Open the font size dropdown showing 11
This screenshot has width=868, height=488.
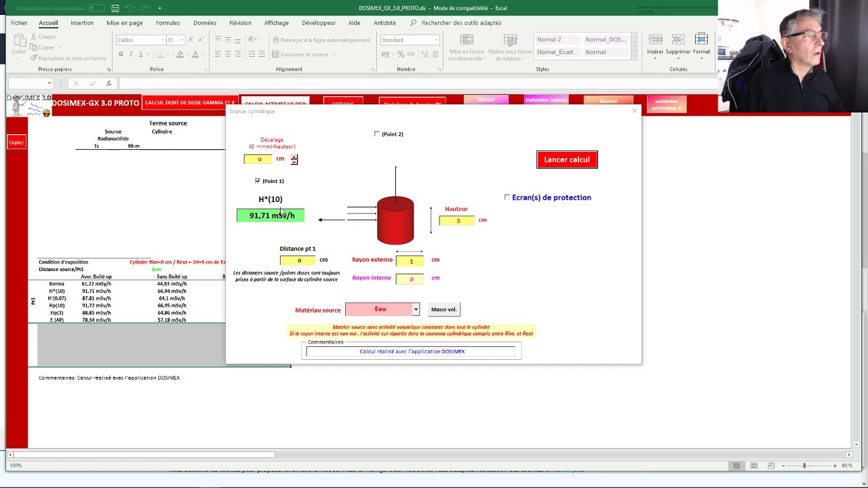point(182,40)
